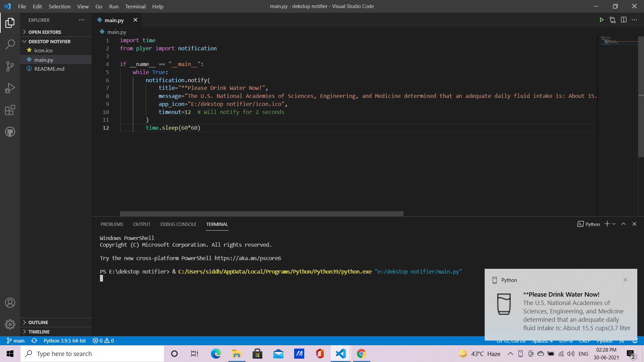Click the editor horizontal scrollbar
644x362 pixels.
tap(262, 214)
